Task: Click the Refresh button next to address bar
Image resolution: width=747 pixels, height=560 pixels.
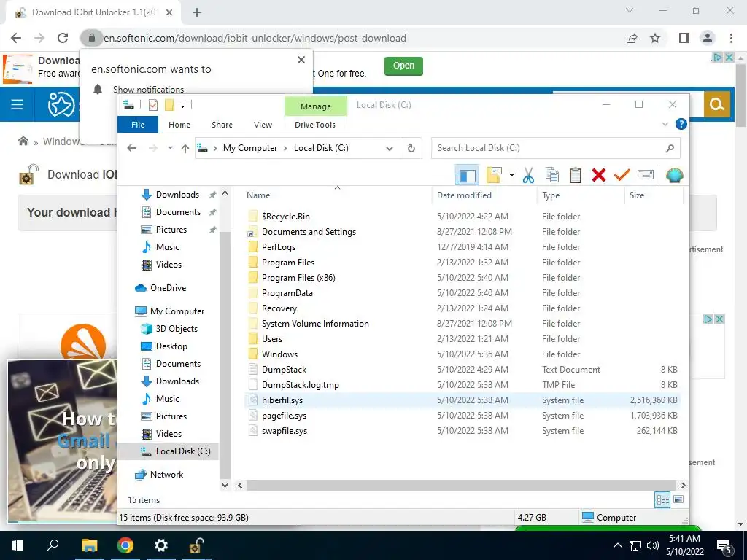Action: click(x=411, y=148)
